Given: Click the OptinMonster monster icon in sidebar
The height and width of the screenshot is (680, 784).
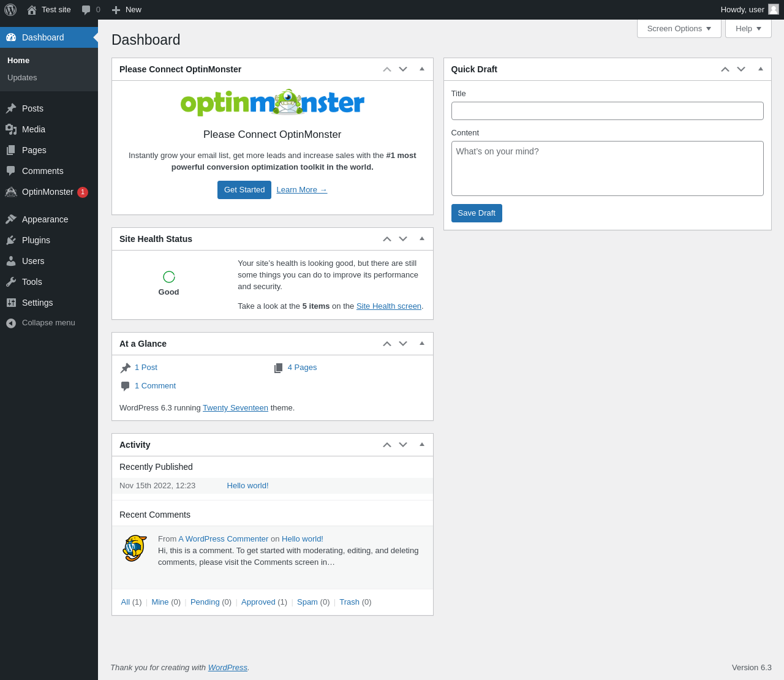Looking at the screenshot, I should point(11,192).
